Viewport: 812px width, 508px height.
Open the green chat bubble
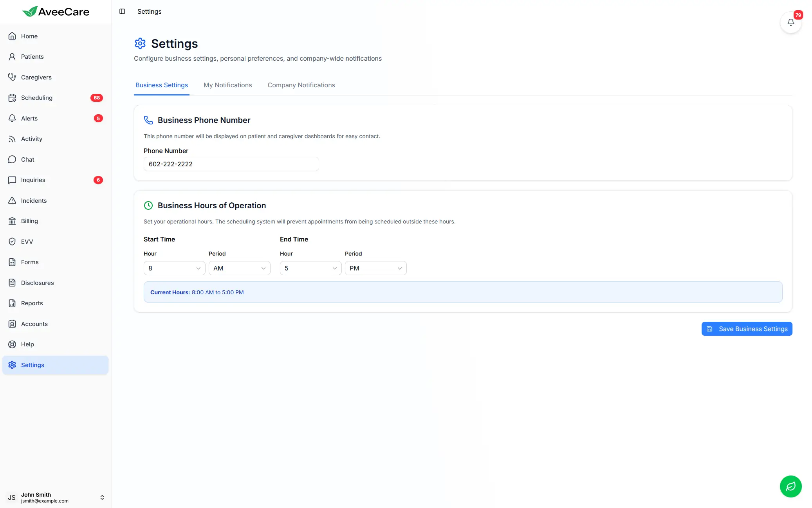790,486
